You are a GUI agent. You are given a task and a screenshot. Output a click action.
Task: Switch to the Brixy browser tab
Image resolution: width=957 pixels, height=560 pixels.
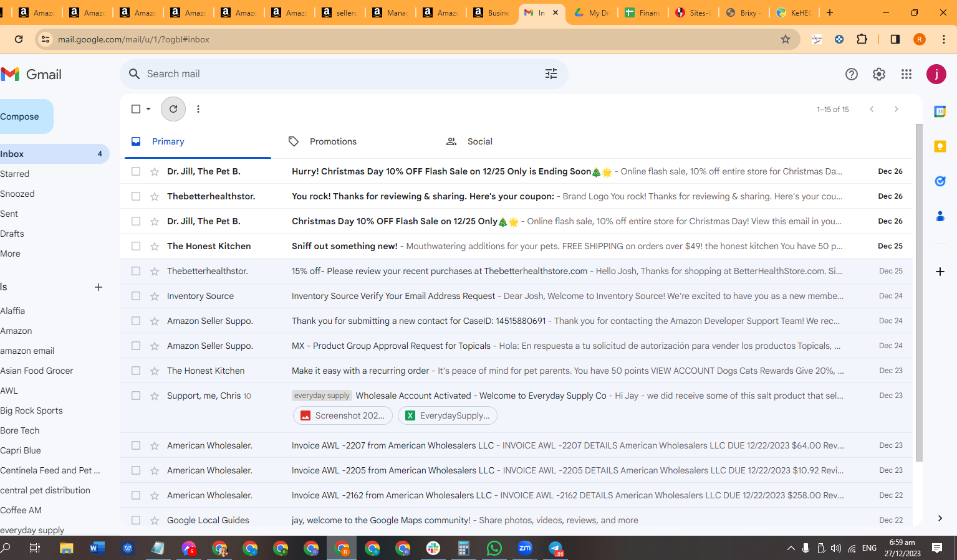coord(744,12)
